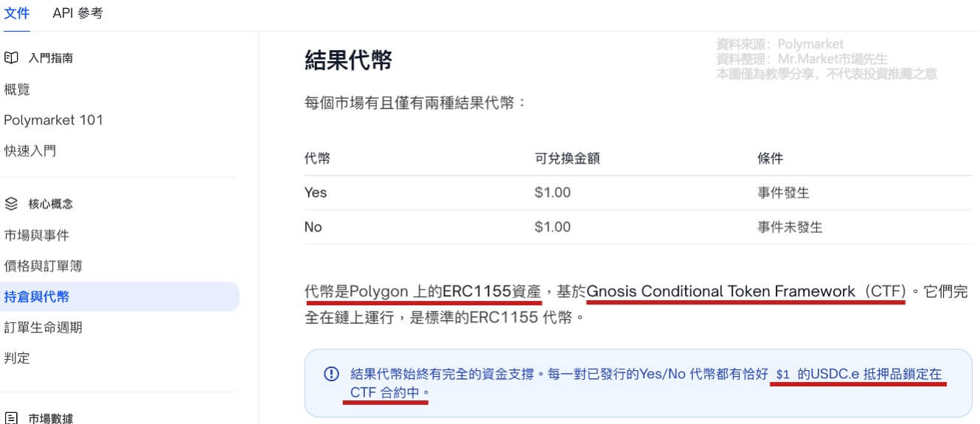Click the icon beside 市場數據
The image size is (980, 424).
point(10,418)
